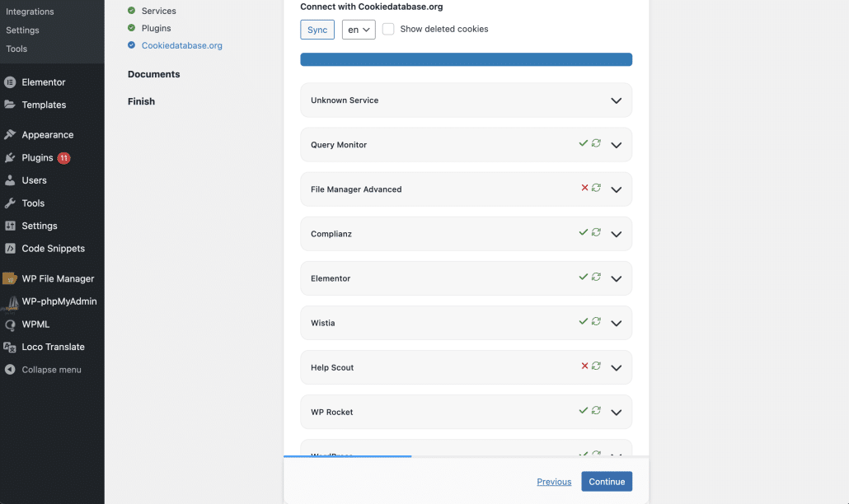
Task: Click the green checkmark on Complianz row
Action: coord(584,232)
